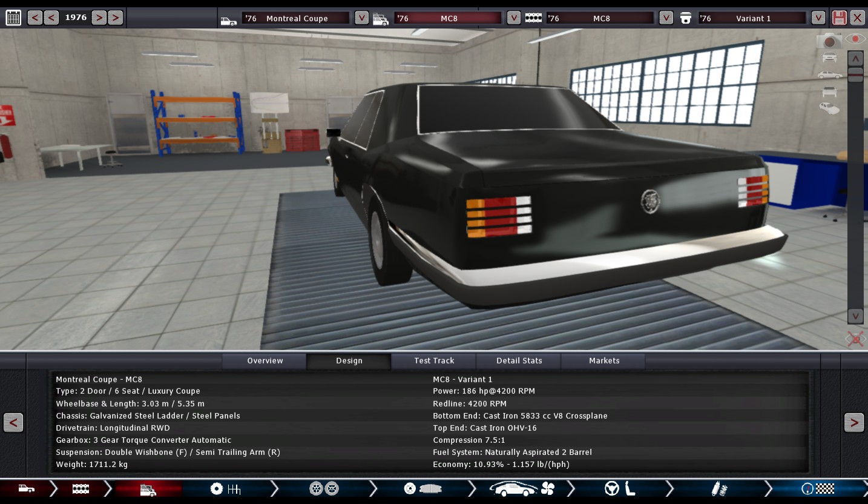Expand the MC8 engine family dropdown
Image resolution: width=868 pixels, height=504 pixels.
click(666, 18)
